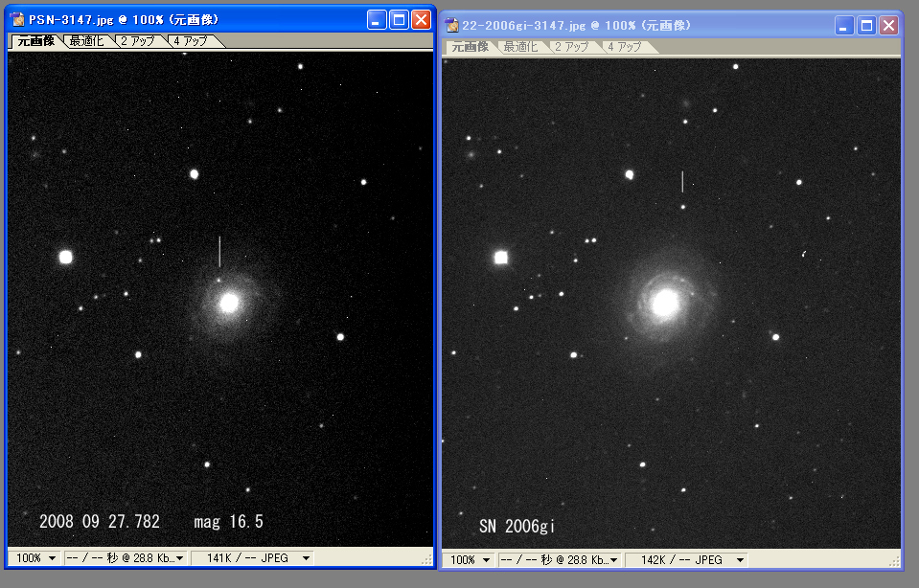Open 2 アップ tab in 22-2006gi-3147.jpg window

coord(573,47)
